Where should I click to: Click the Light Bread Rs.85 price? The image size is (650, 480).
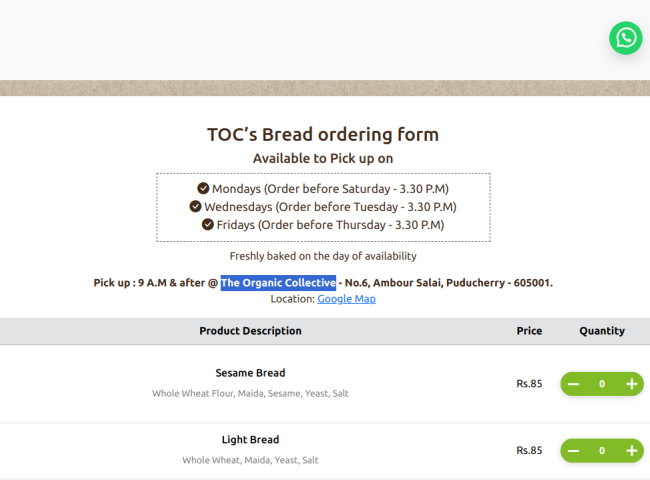(529, 451)
